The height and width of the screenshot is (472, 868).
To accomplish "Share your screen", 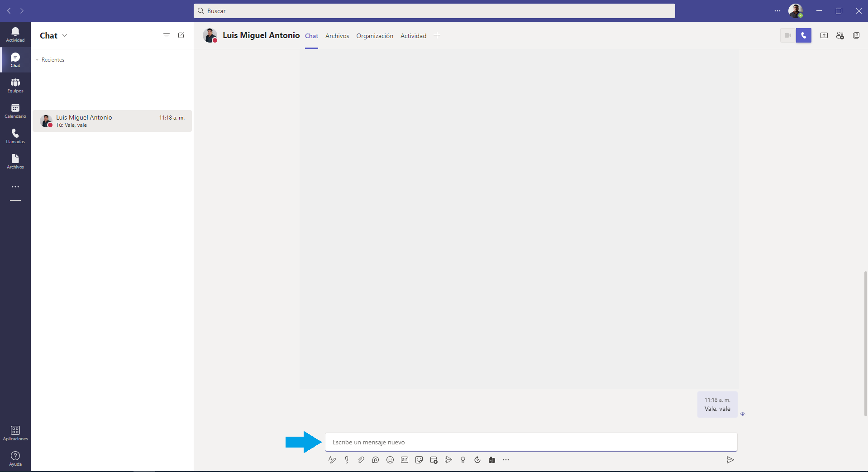I will click(x=824, y=35).
